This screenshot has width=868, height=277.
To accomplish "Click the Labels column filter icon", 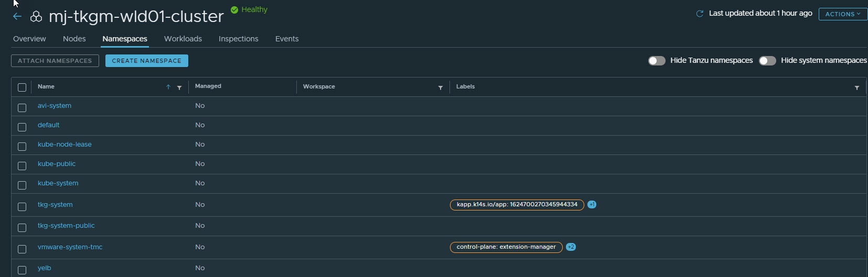I will point(857,87).
